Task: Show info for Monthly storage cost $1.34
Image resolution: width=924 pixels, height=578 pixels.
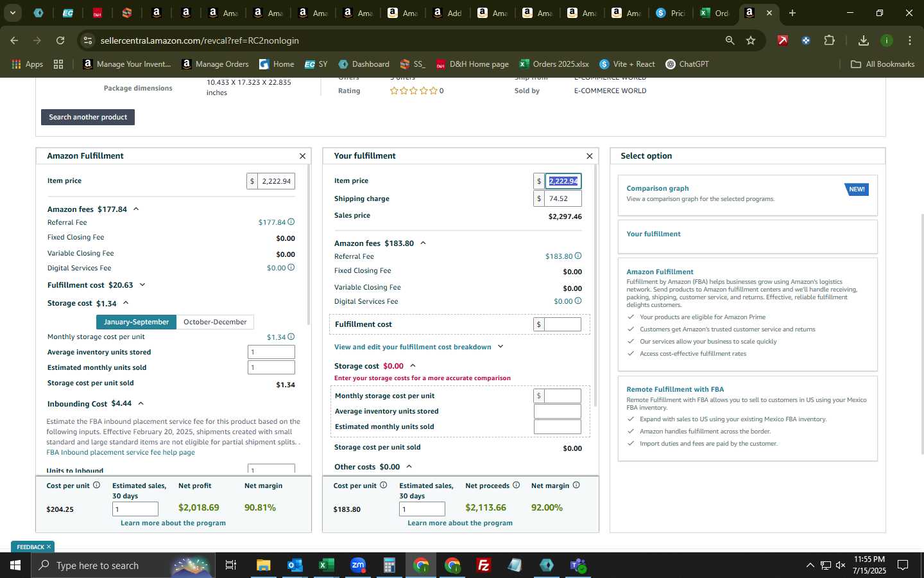Action: [x=291, y=337]
